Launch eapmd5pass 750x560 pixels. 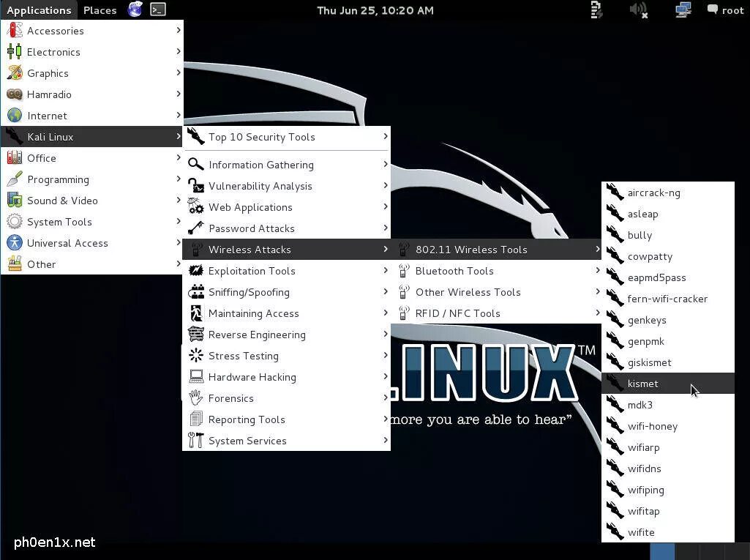tap(668, 277)
